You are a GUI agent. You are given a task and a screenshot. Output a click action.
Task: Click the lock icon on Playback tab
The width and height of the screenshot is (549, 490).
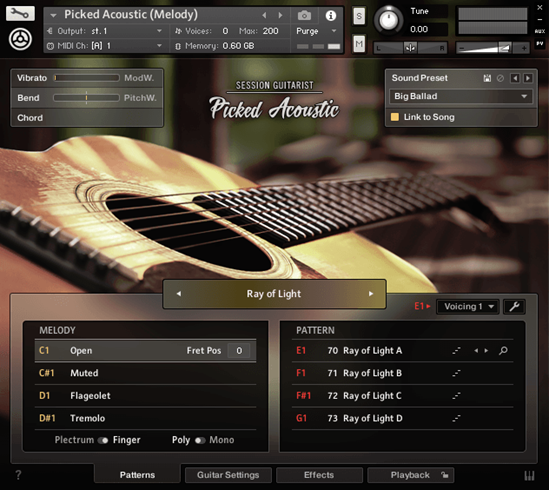tap(445, 475)
